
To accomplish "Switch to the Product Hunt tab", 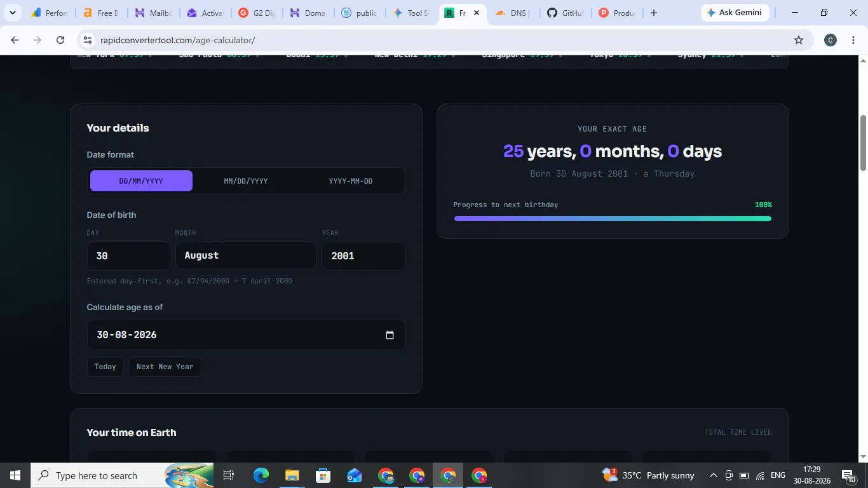I will tap(617, 13).
